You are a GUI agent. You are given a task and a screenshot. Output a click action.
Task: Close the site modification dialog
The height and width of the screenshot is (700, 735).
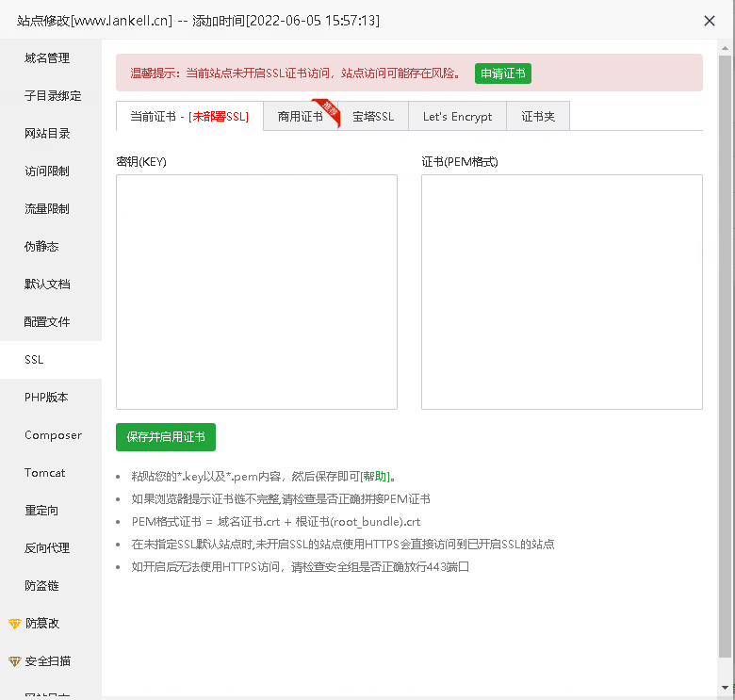710,21
